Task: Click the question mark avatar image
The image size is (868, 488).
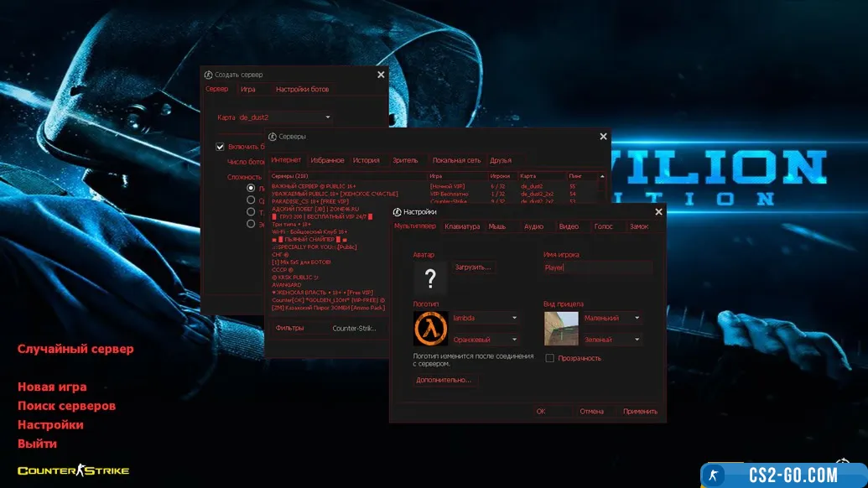Action: tap(430, 278)
